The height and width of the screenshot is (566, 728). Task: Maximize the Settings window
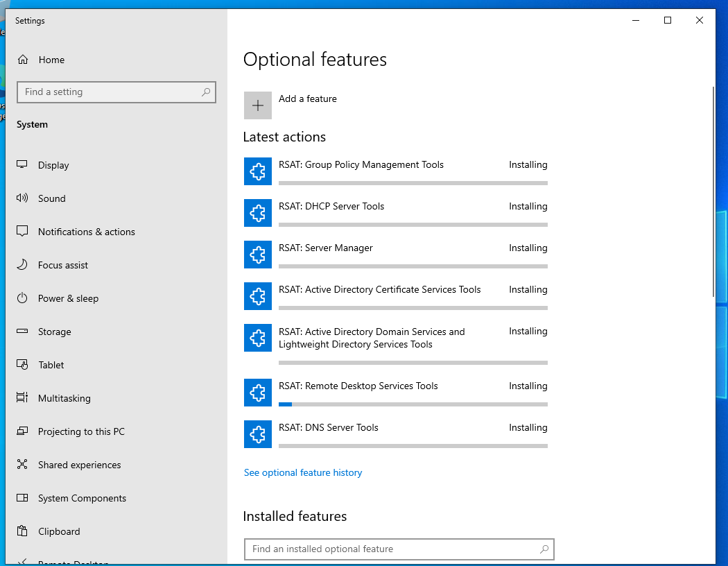[668, 20]
